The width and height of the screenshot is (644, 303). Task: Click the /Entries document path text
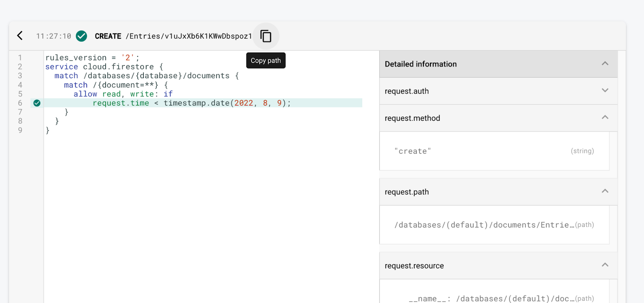pyautogui.click(x=189, y=36)
